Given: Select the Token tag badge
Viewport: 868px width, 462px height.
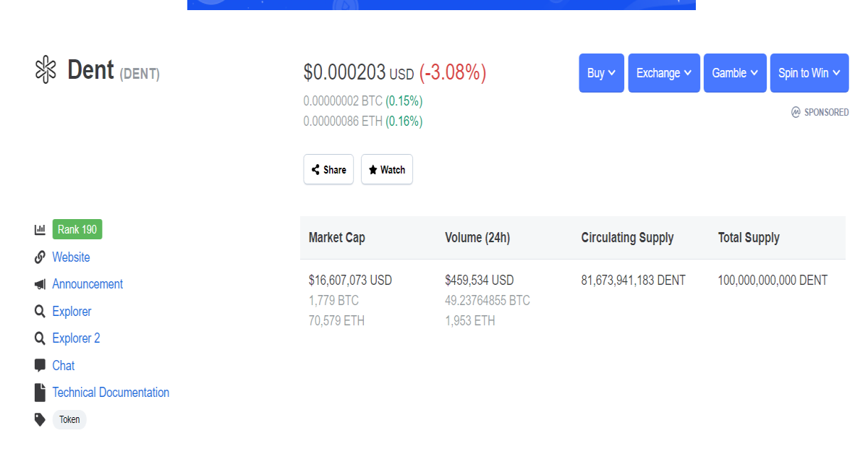Looking at the screenshot, I should point(69,419).
